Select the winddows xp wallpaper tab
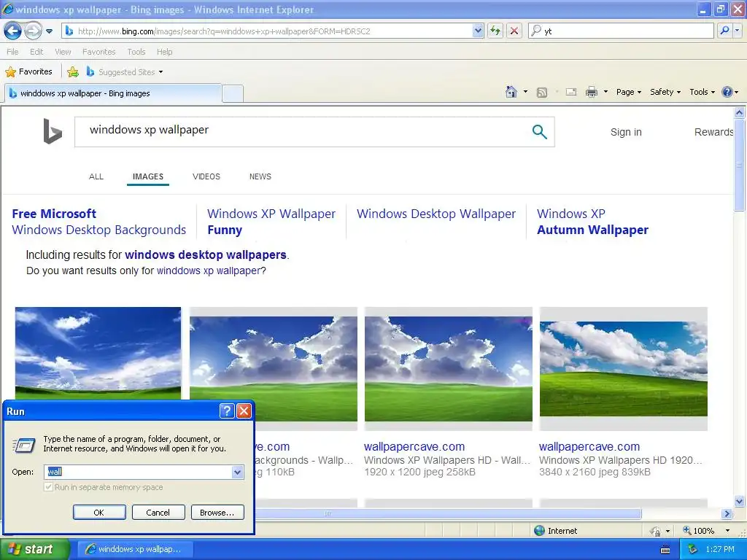Image resolution: width=747 pixels, height=560 pixels. click(x=113, y=93)
